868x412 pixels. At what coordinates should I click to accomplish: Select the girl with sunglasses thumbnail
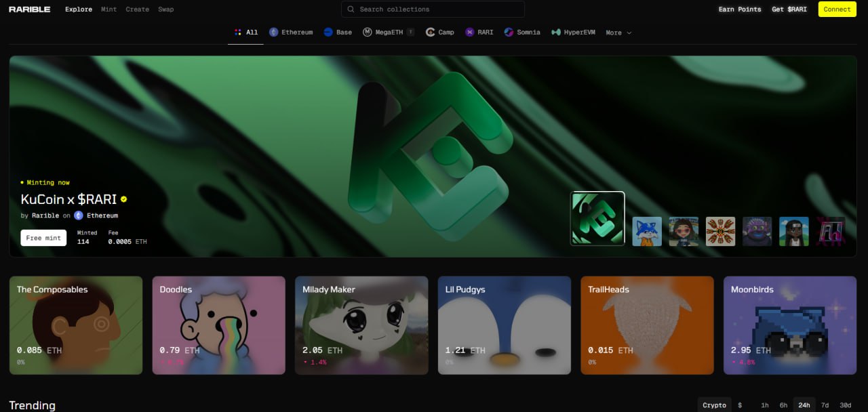tap(684, 231)
